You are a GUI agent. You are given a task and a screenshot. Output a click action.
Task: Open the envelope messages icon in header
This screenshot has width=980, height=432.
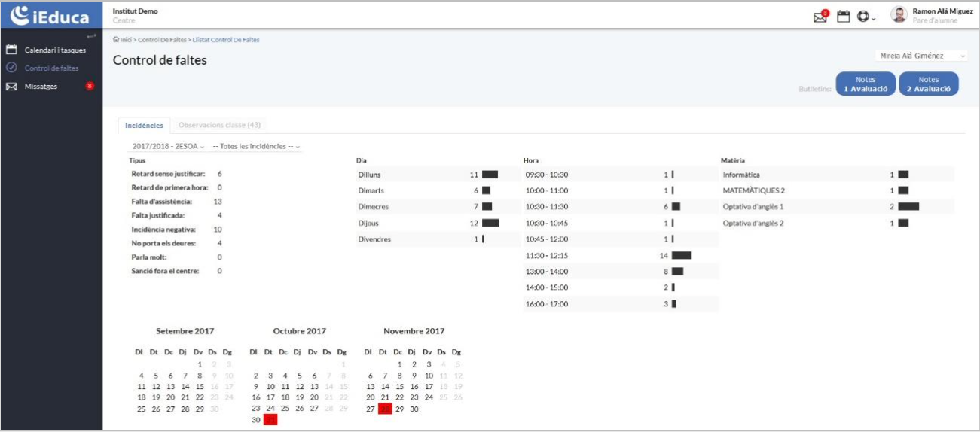(x=820, y=17)
